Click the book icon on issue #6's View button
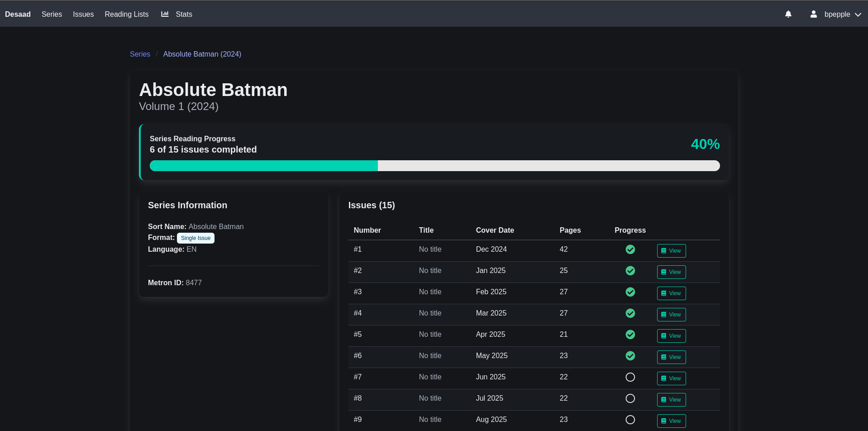Screen dimensions: 868x431 [664, 357]
